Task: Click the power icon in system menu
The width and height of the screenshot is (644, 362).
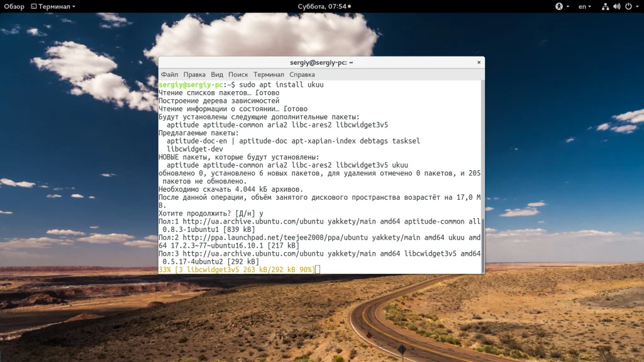Action: pyautogui.click(x=628, y=6)
